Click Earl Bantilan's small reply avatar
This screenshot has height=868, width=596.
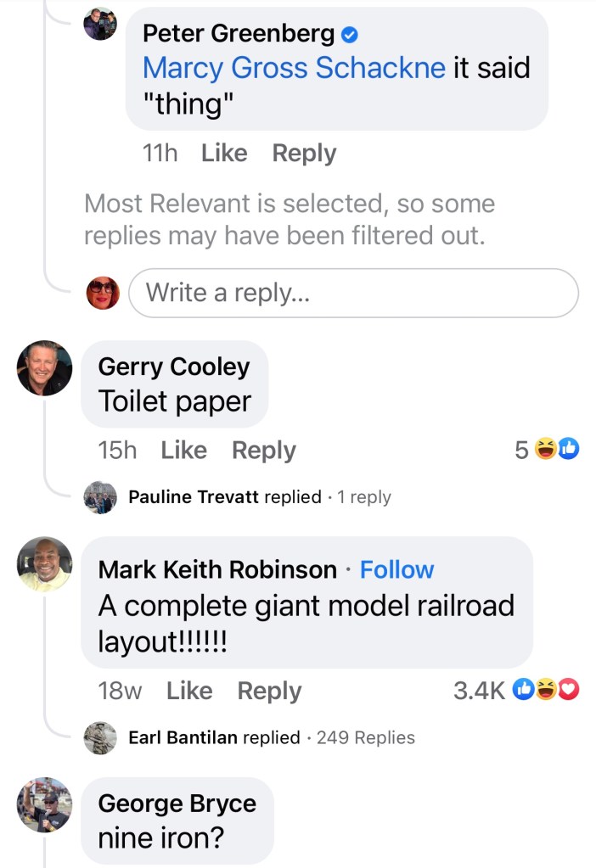coord(100,738)
